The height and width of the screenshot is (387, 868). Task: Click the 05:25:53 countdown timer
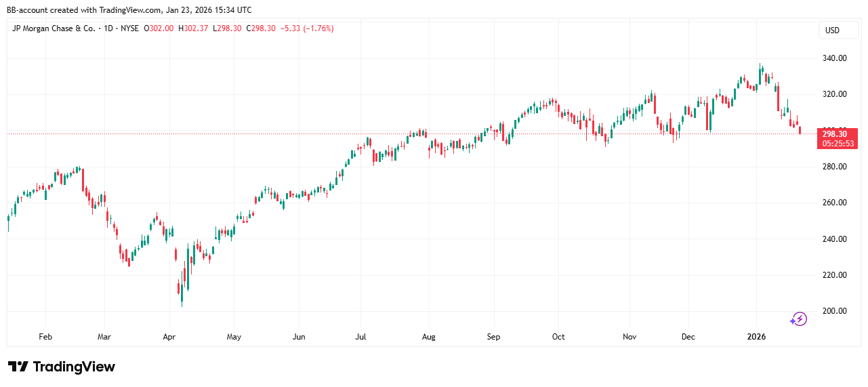tap(838, 144)
